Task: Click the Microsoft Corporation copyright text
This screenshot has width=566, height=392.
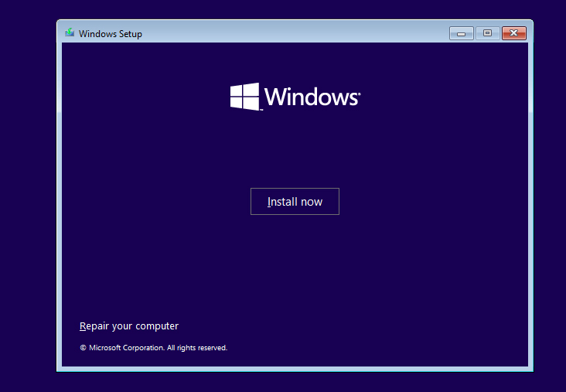Action: pyautogui.click(x=153, y=348)
